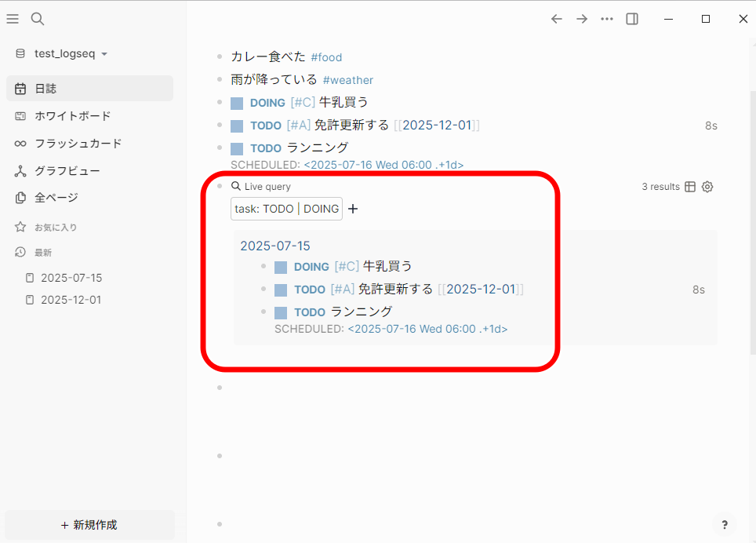This screenshot has width=756, height=543.
Task: Open the [[2025-12-01]] page link in journal
Action: 437,125
